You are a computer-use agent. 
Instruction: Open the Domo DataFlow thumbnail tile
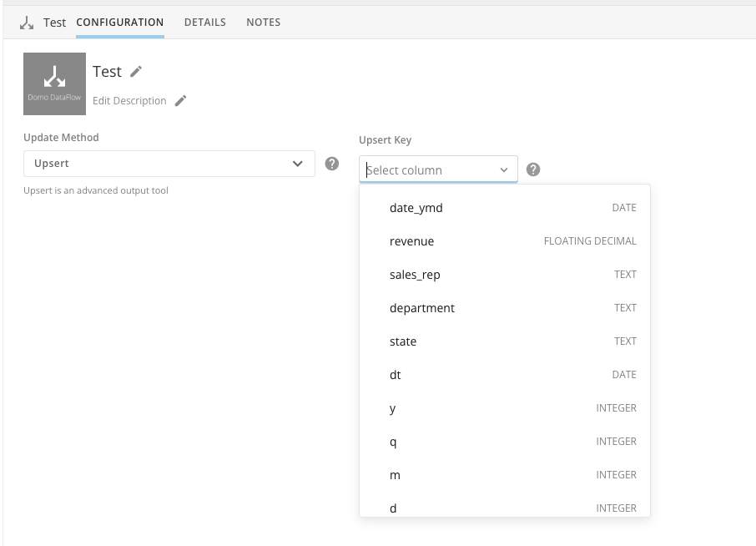coord(54,84)
